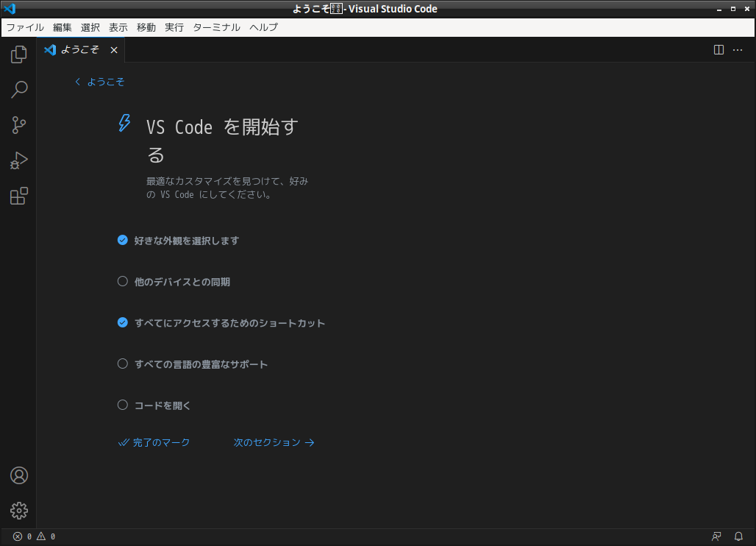
Task: Toggle the 他のデバイスとの同期 step circle
Action: 123,281
